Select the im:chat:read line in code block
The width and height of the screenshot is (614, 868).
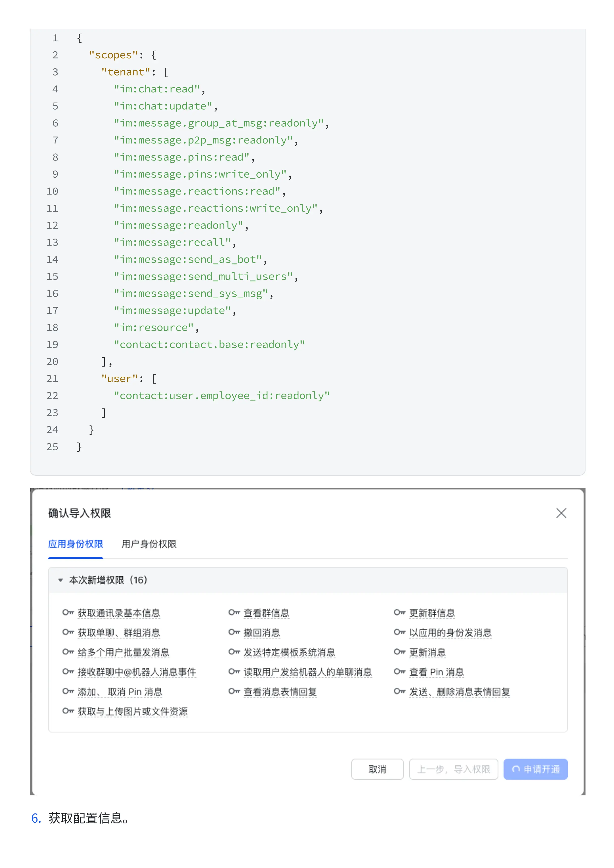(x=159, y=89)
